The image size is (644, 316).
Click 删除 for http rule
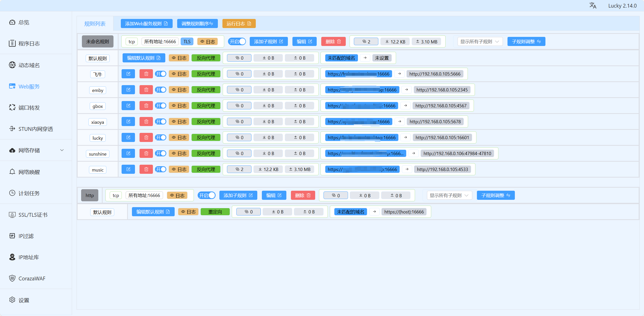pyautogui.click(x=303, y=195)
